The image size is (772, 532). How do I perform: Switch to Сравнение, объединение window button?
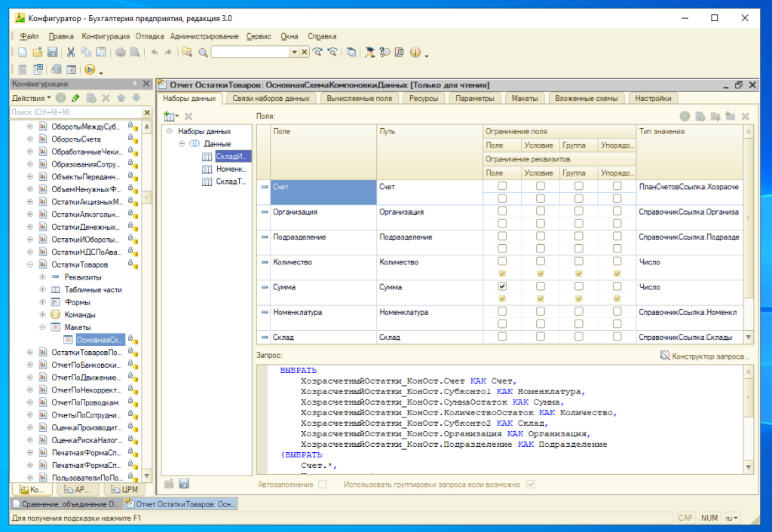click(65, 504)
